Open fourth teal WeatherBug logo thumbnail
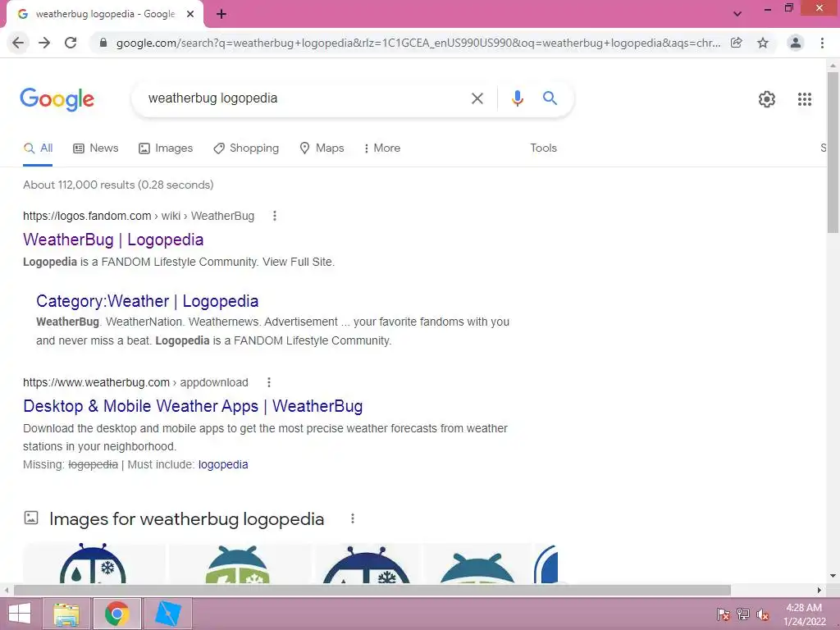This screenshot has height=630, width=840. pos(477,563)
